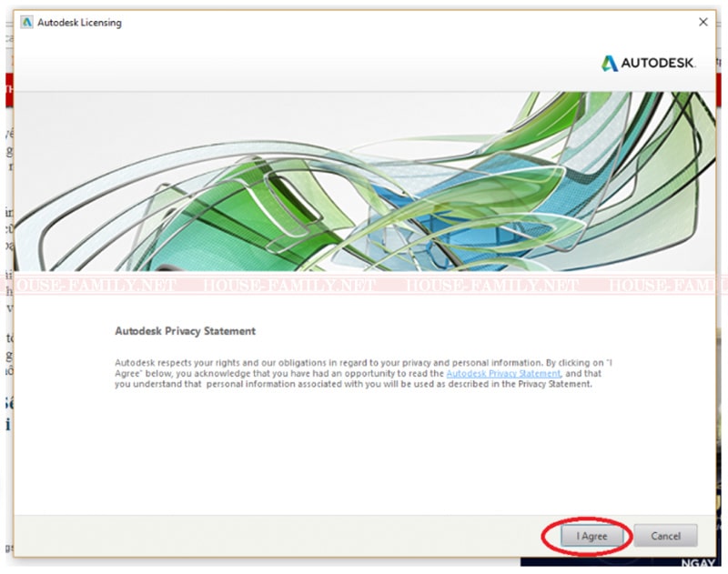Select the Autodesk Privacy Statement heading
728x574 pixels.
[x=186, y=331]
